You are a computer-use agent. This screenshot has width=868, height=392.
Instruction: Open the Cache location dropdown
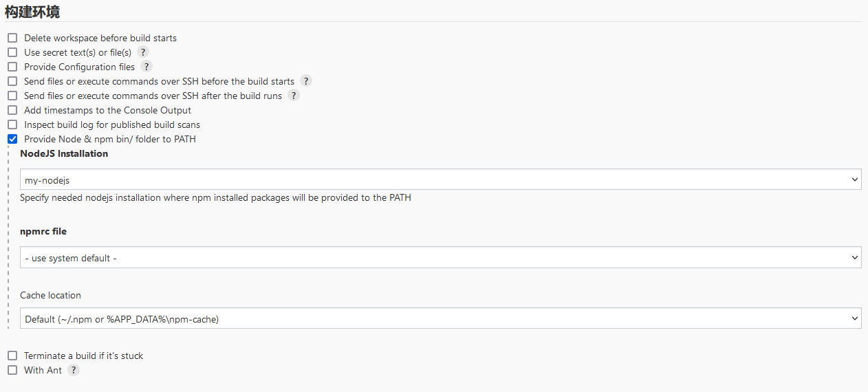coord(441,318)
